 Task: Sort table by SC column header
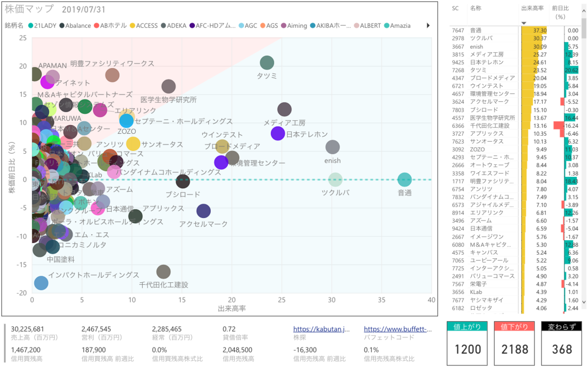(455, 8)
